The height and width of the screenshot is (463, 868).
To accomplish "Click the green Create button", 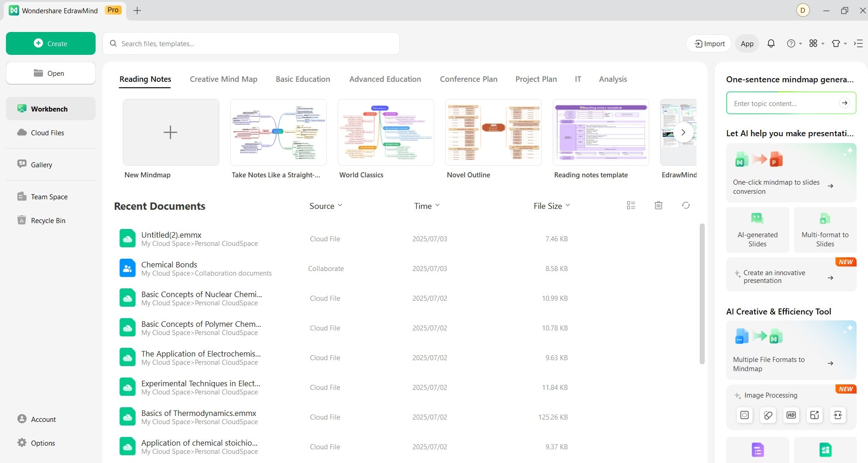I will coord(51,43).
